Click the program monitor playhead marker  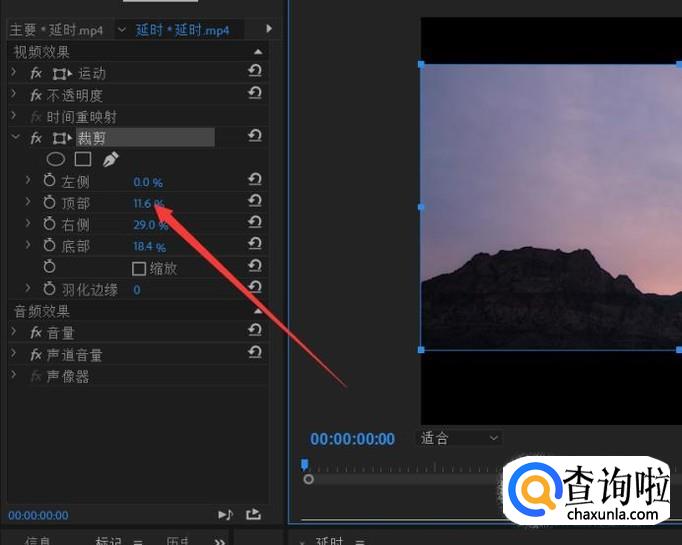click(x=305, y=465)
